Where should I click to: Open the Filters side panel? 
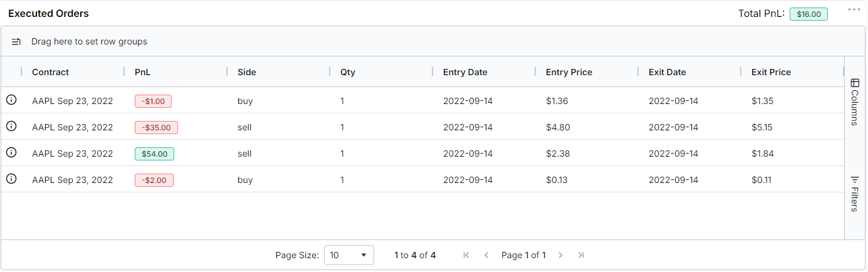click(x=854, y=194)
